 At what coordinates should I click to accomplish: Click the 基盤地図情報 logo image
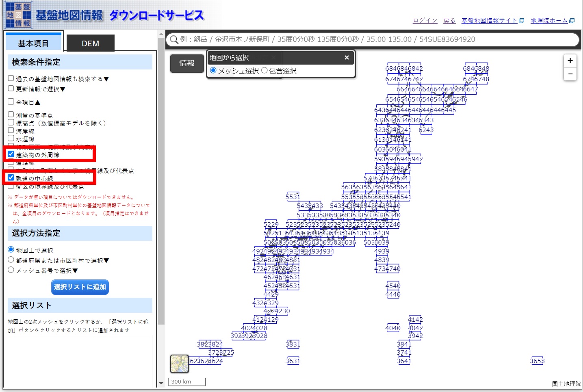click(x=18, y=15)
